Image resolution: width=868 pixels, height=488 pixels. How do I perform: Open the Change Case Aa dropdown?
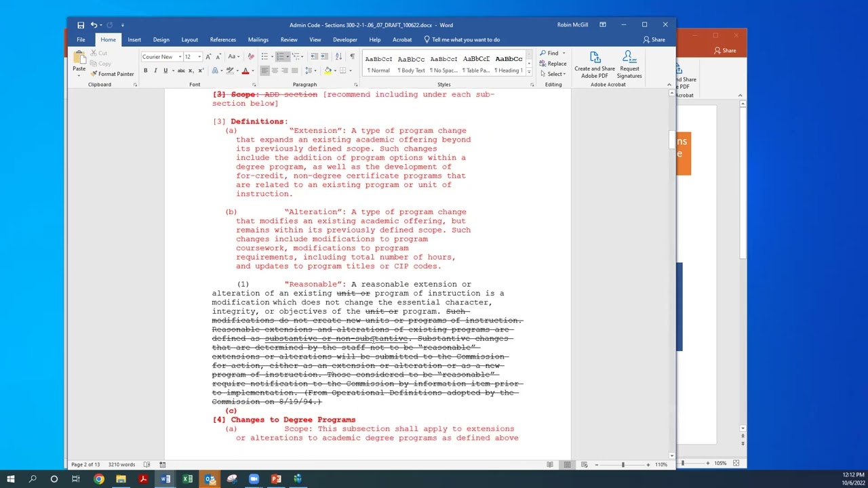point(234,57)
